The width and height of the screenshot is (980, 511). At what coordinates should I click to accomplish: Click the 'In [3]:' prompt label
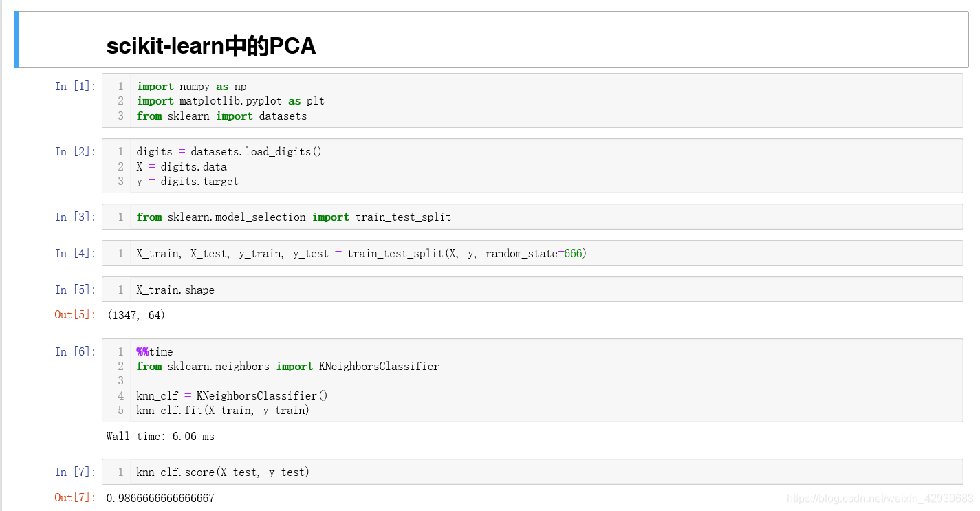[76, 217]
